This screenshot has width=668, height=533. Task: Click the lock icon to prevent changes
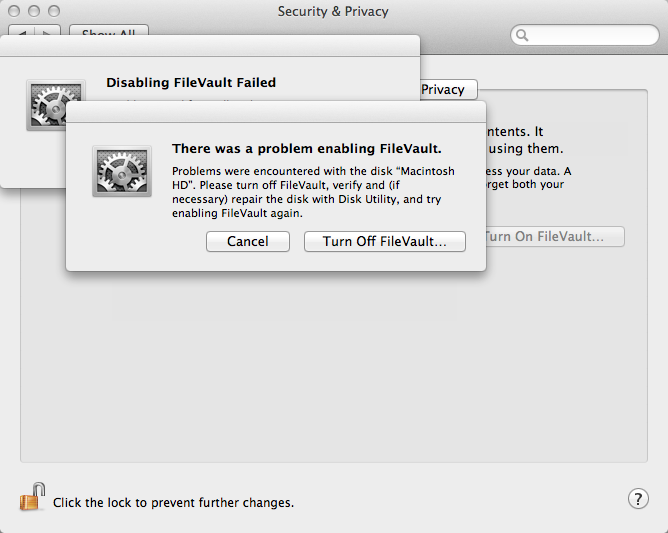[x=32, y=497]
